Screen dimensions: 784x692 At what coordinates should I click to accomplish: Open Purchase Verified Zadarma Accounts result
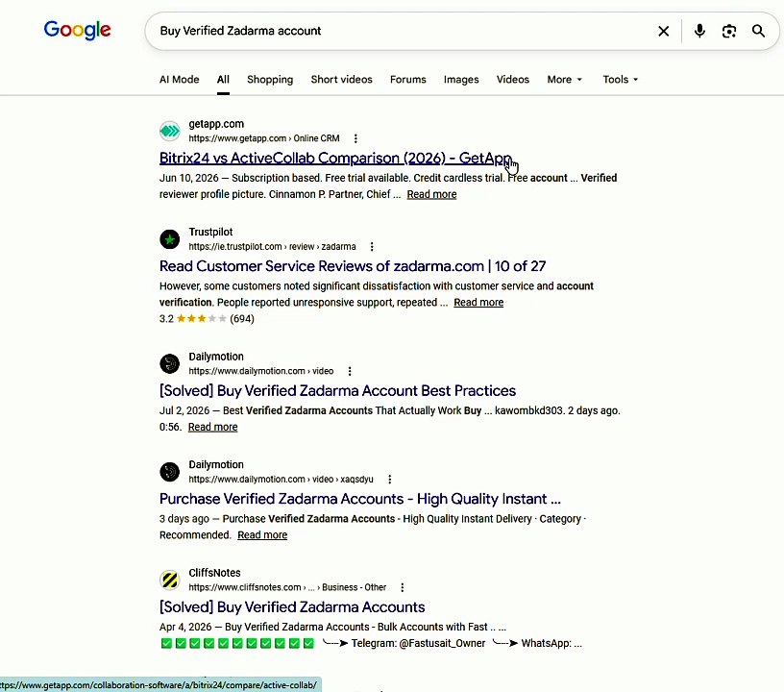pos(360,499)
